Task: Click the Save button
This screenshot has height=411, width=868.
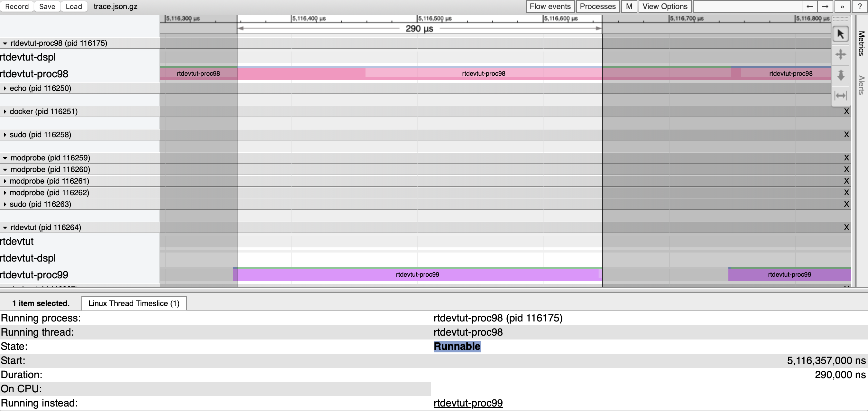Action: (47, 6)
